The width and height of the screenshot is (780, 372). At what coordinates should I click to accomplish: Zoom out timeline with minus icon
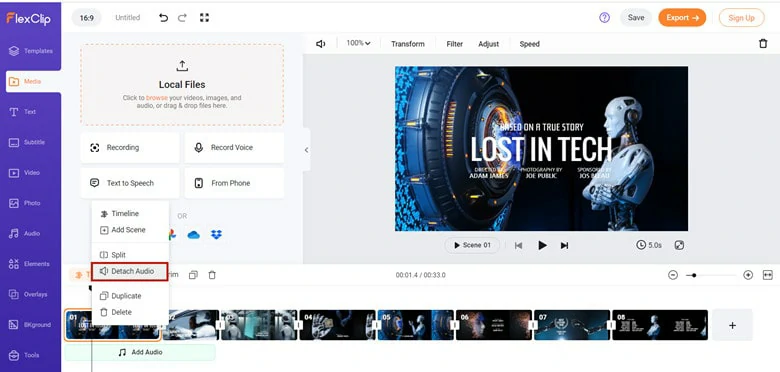click(673, 275)
